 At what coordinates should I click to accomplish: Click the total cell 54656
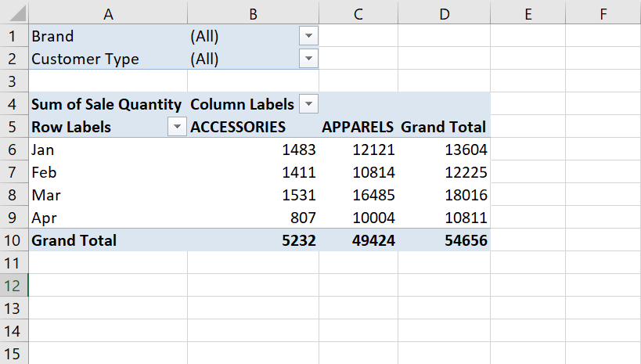coord(444,240)
